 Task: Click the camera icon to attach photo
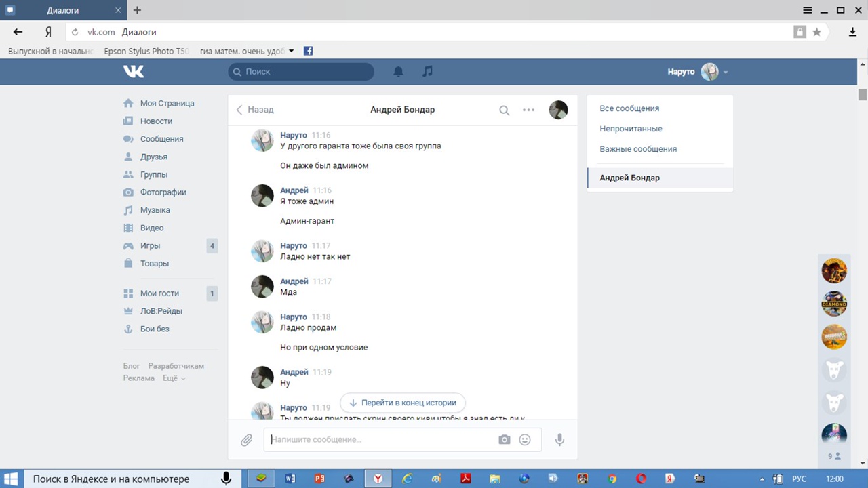pos(504,440)
